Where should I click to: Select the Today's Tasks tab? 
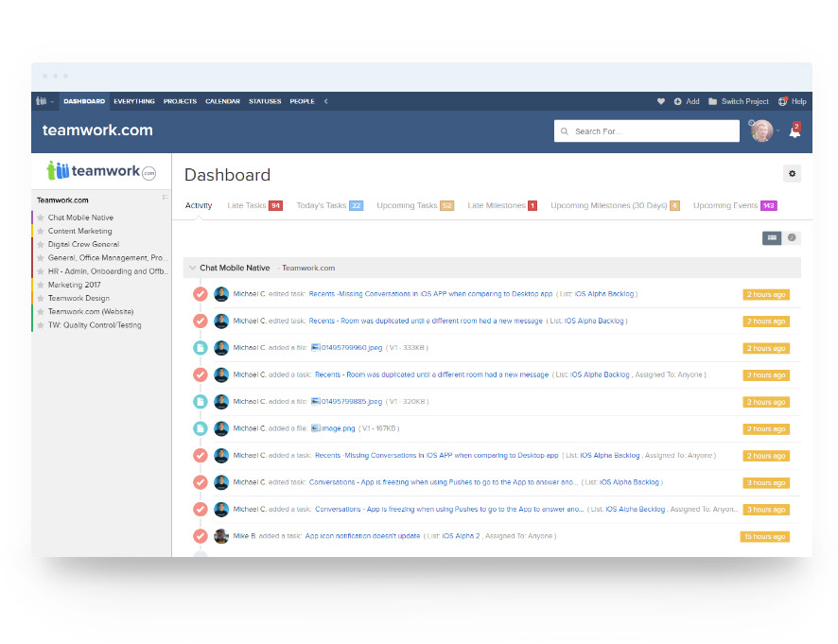click(330, 205)
